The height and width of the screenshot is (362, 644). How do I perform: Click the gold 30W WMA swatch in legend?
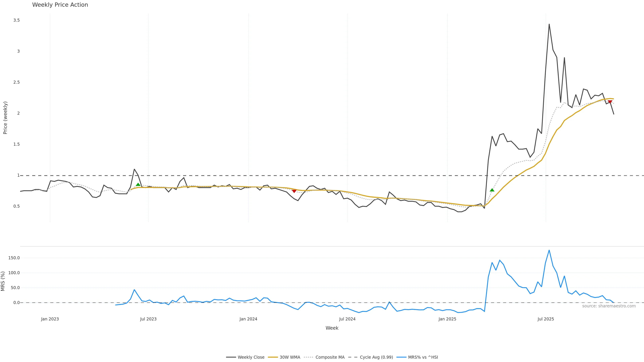[x=273, y=357]
